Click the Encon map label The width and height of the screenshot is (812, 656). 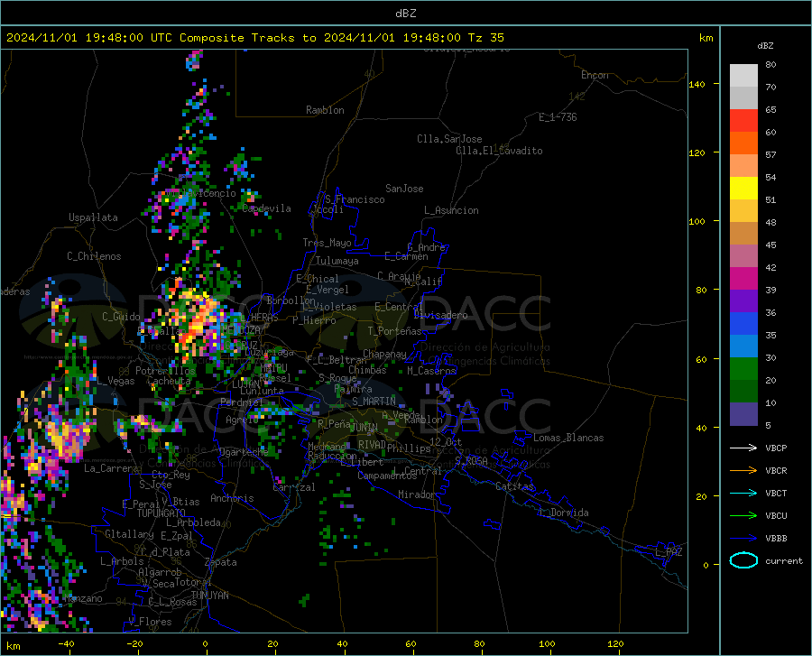coord(595,75)
